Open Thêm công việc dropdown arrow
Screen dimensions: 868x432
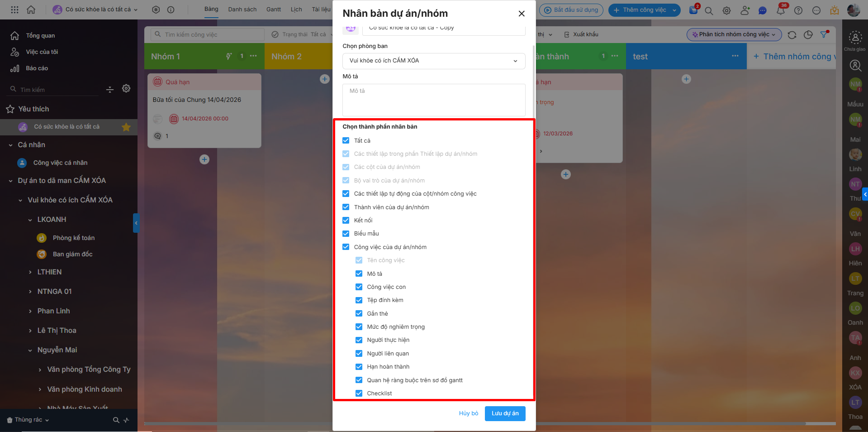click(x=674, y=10)
